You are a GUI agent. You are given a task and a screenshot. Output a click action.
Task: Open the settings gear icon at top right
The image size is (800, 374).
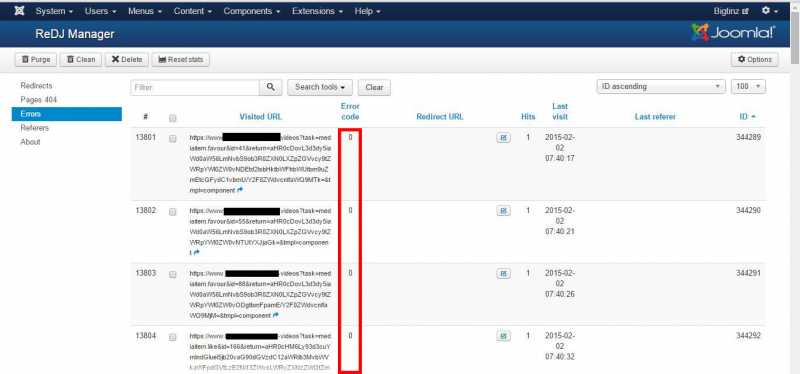[769, 11]
